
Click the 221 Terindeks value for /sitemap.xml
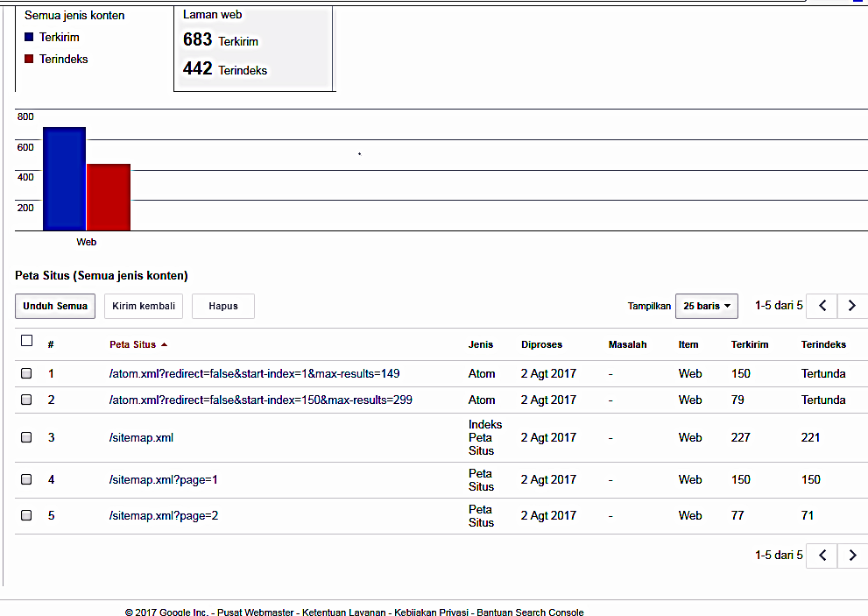(810, 437)
